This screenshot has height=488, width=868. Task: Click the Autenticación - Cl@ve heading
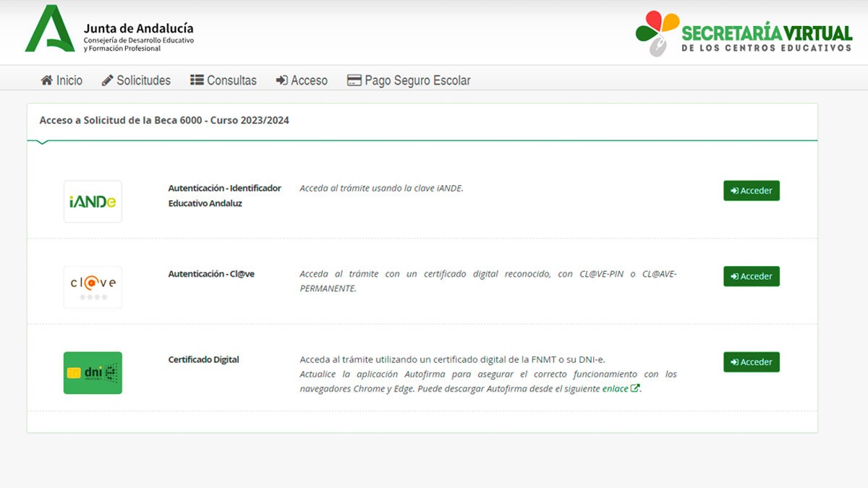click(211, 274)
